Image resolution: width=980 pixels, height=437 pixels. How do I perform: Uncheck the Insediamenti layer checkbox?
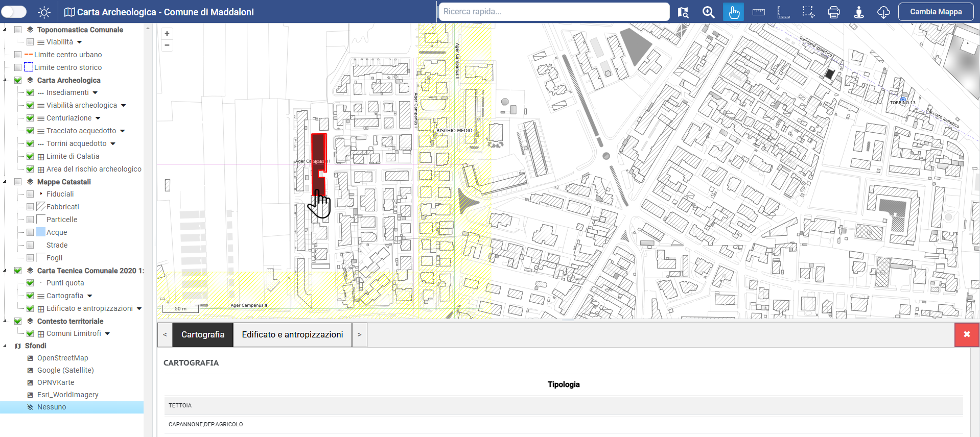click(x=30, y=92)
